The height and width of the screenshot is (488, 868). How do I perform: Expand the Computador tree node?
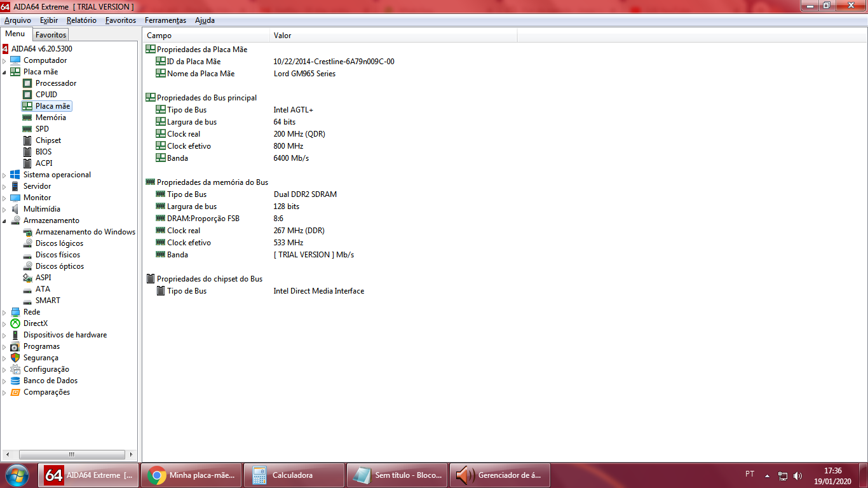tap(4, 61)
